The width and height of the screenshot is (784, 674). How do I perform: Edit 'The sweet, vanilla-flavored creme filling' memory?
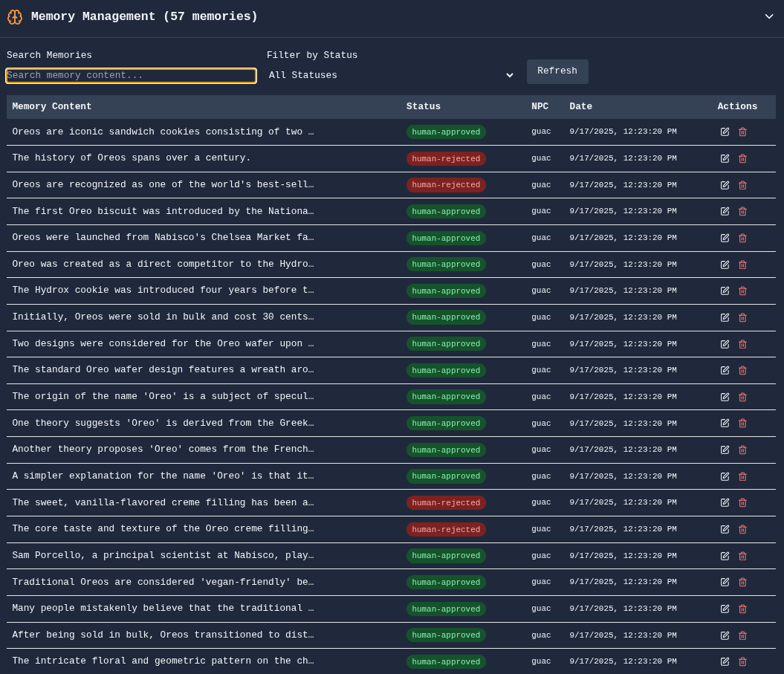point(725,503)
